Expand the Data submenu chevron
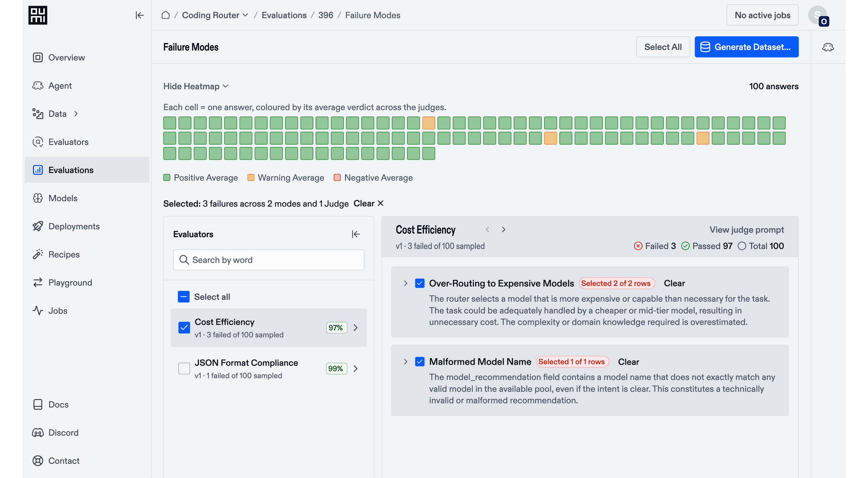Image resolution: width=868 pixels, height=478 pixels. [x=76, y=114]
